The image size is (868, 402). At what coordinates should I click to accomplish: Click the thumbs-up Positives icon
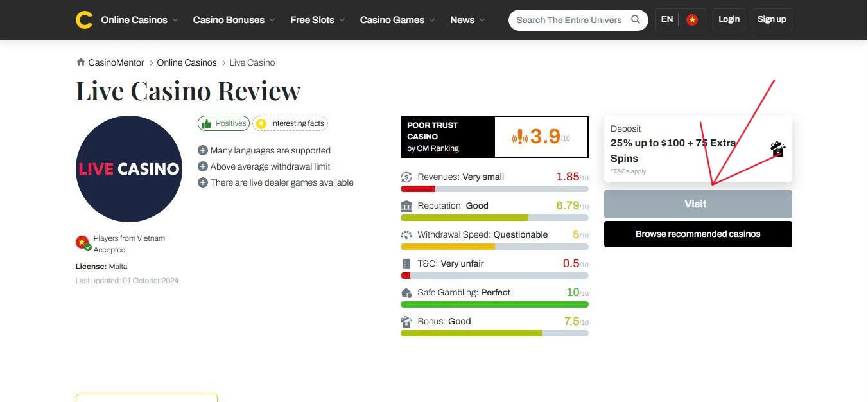(206, 123)
